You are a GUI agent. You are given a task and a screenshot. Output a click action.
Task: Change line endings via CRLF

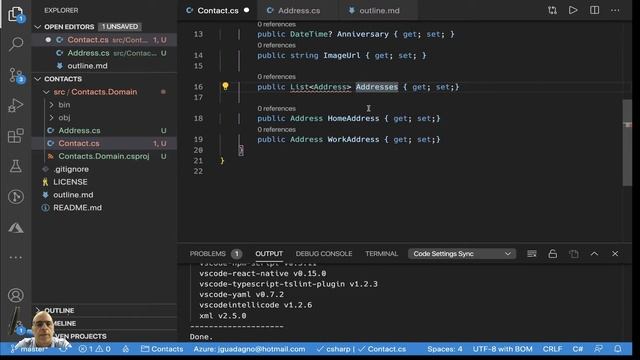(x=552, y=349)
